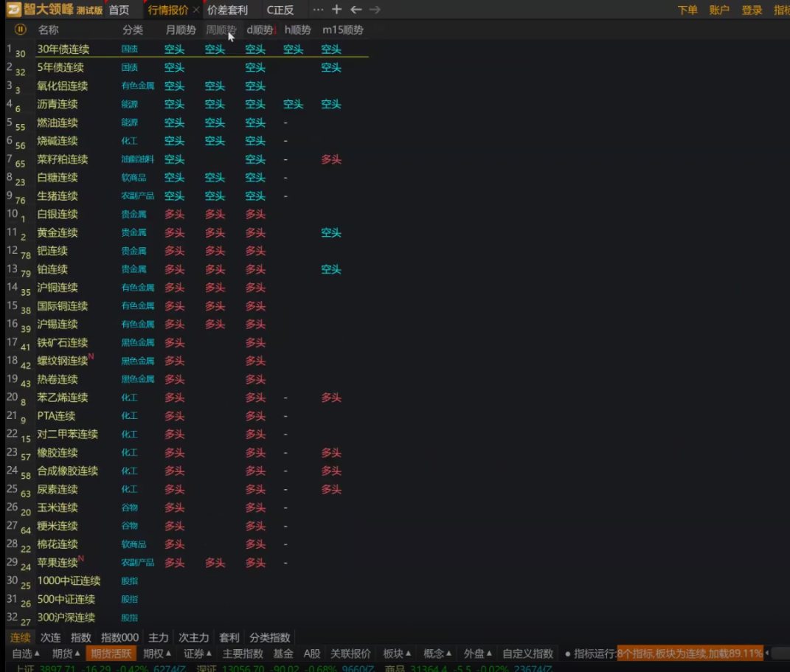
Task: Switch to the 价差套利 tab
Action: 227,10
